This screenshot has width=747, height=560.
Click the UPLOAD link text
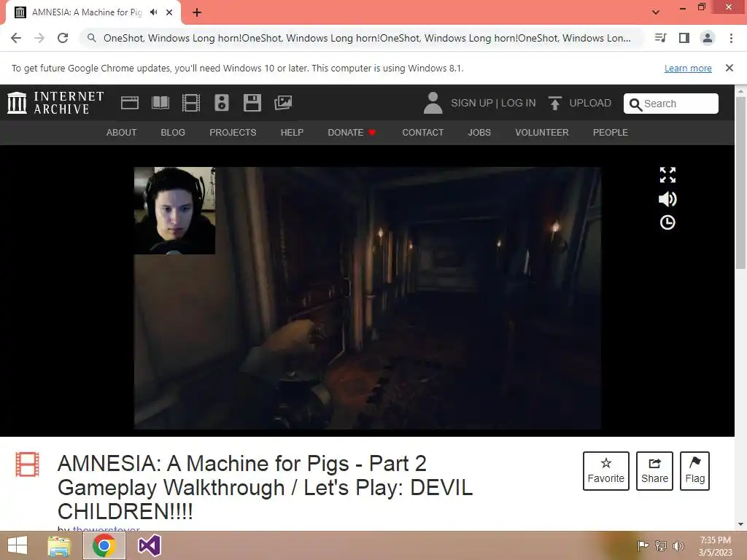coord(590,103)
